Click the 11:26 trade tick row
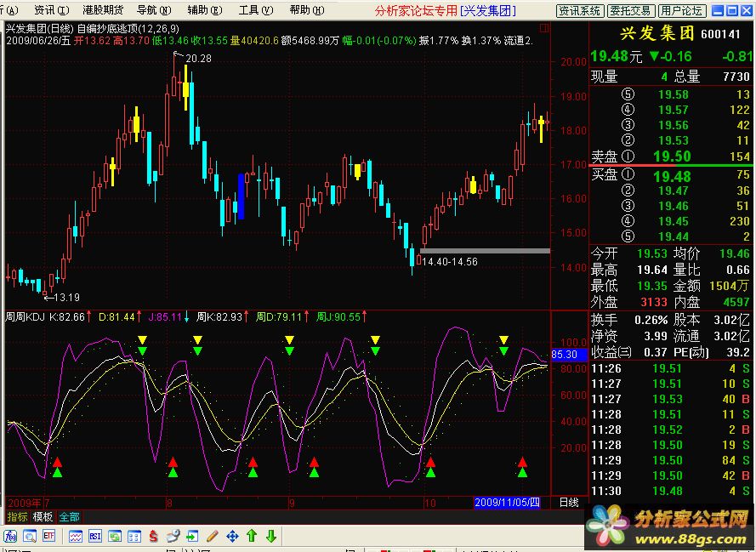 [670, 369]
